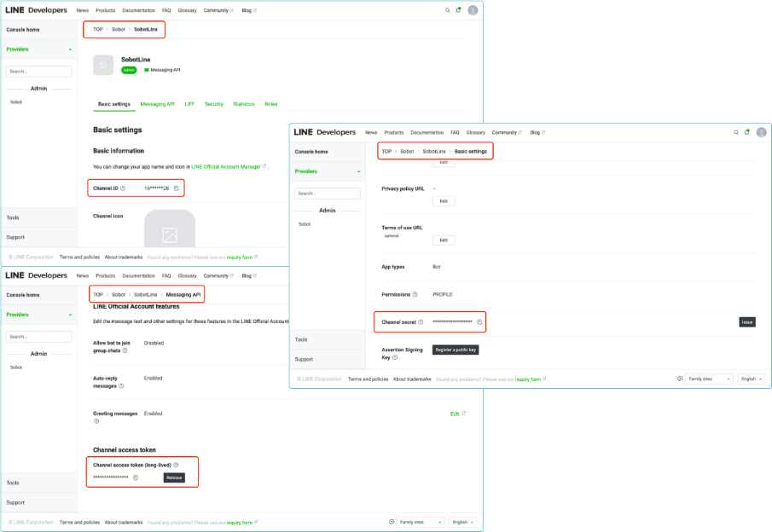Select Sobot provider in Channel secret window sidebar
Image resolution: width=772 pixels, height=532 pixels.
pos(305,224)
